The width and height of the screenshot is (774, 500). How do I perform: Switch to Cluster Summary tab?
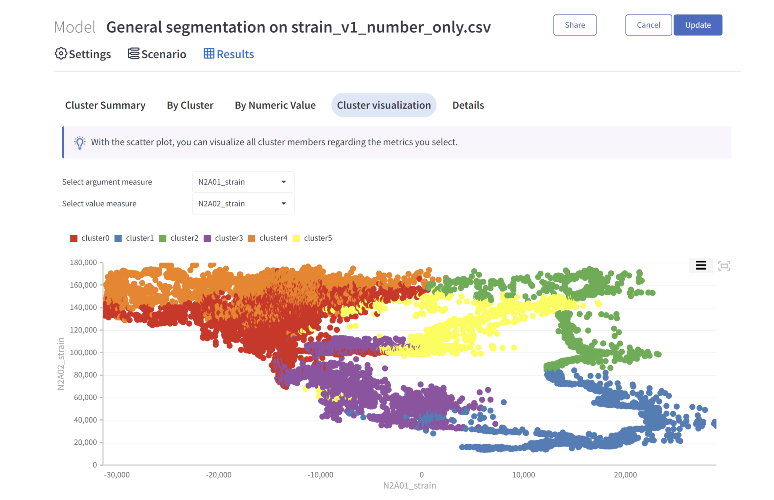click(105, 105)
